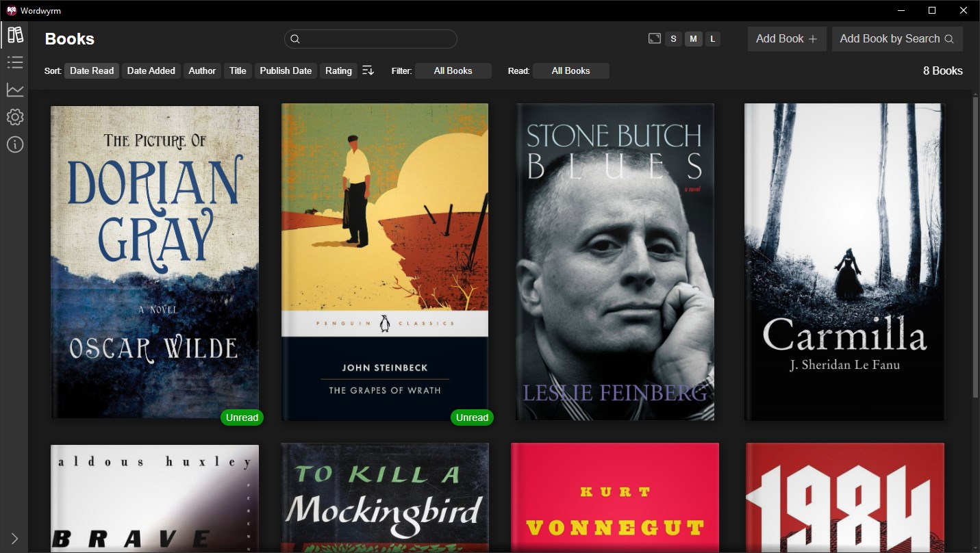The width and height of the screenshot is (980, 553).
Task: Open the statistics chart sidebar icon
Action: point(15,90)
